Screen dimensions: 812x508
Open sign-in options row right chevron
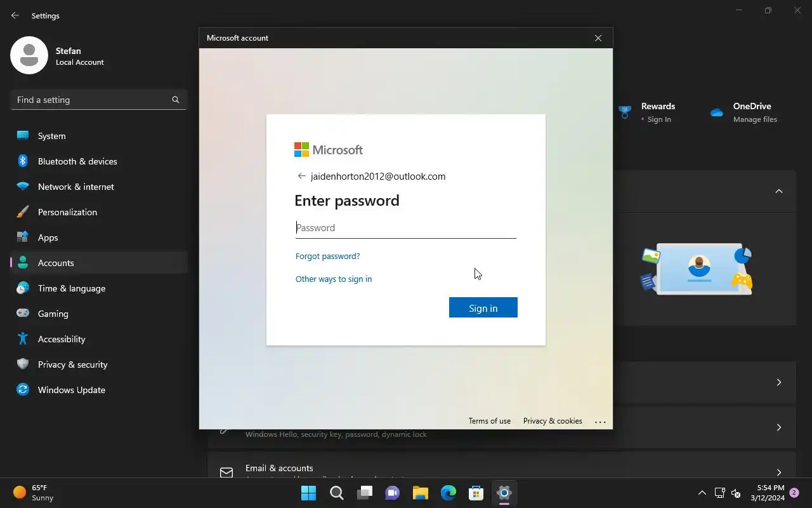(x=779, y=427)
